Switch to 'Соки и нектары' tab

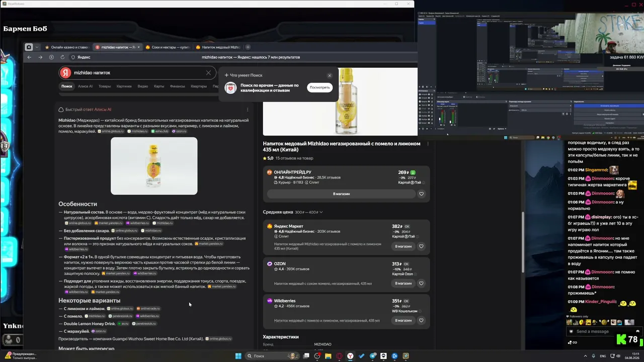(x=167, y=47)
